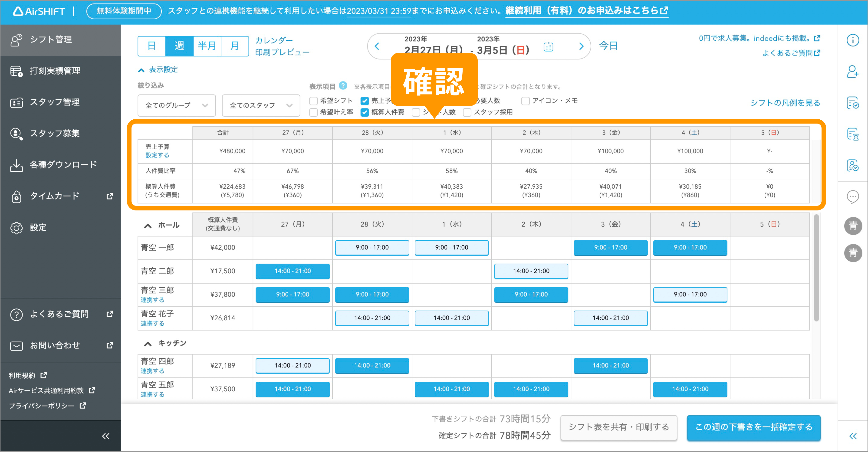Go to previous week arrow
868x452 pixels.
click(377, 46)
